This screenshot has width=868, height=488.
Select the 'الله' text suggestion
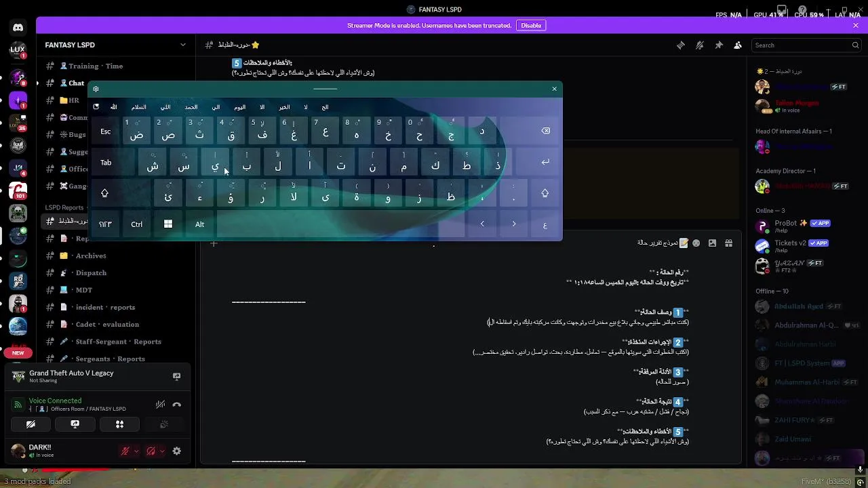click(113, 107)
